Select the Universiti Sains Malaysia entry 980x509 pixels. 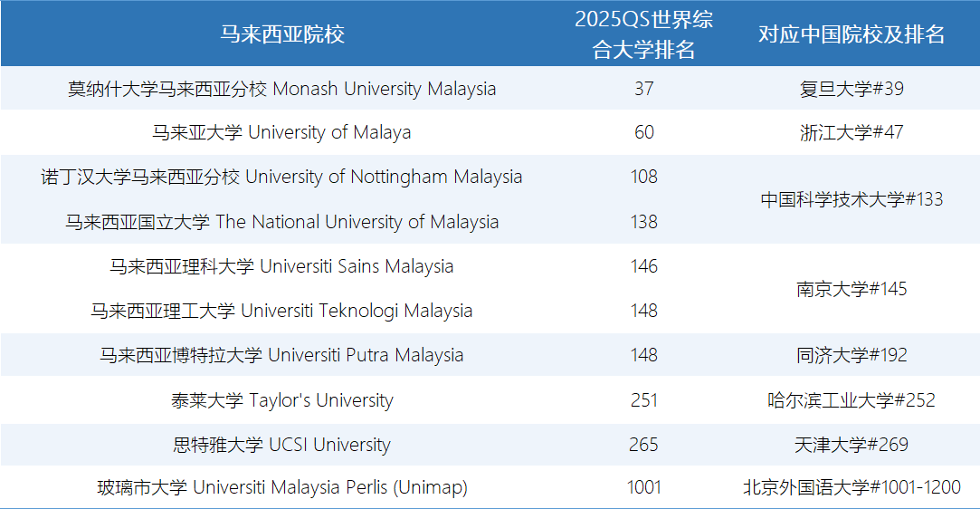(x=282, y=266)
